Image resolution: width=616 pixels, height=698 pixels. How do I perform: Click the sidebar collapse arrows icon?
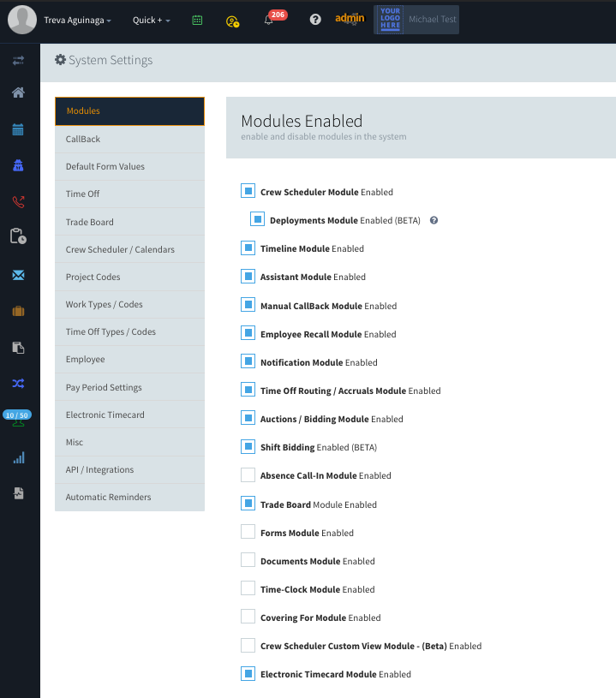pos(18,60)
